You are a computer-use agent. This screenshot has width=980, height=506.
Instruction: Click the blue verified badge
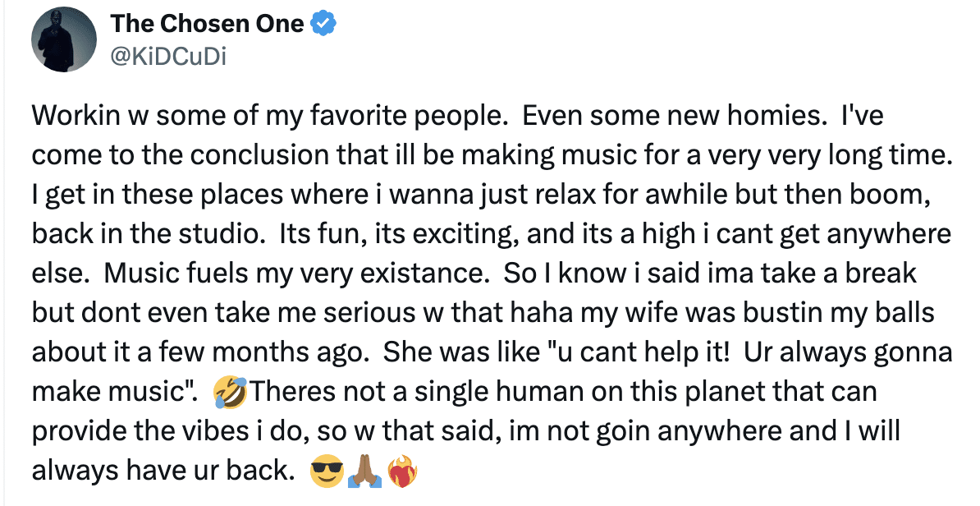324,25
